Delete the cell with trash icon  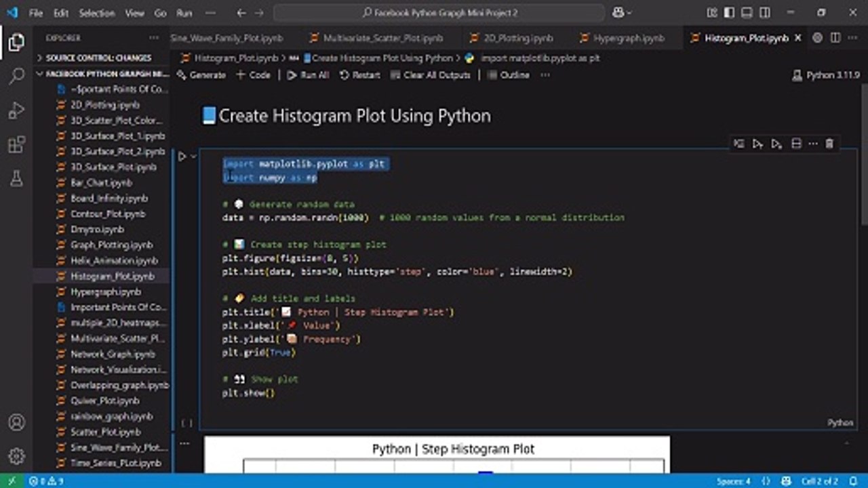pyautogui.click(x=829, y=144)
